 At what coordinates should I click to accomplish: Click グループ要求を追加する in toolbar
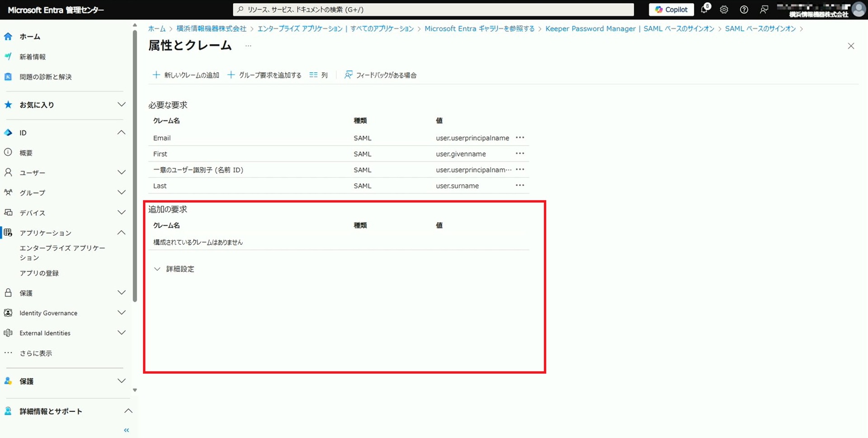coord(264,75)
